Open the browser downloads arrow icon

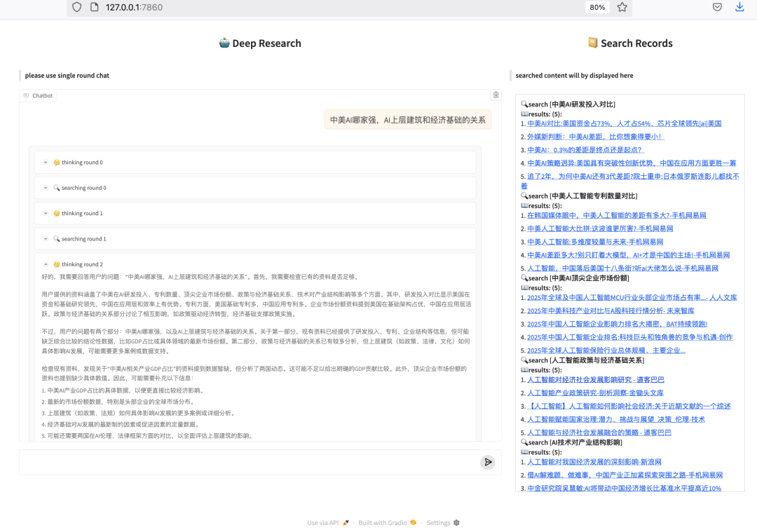[x=739, y=7]
